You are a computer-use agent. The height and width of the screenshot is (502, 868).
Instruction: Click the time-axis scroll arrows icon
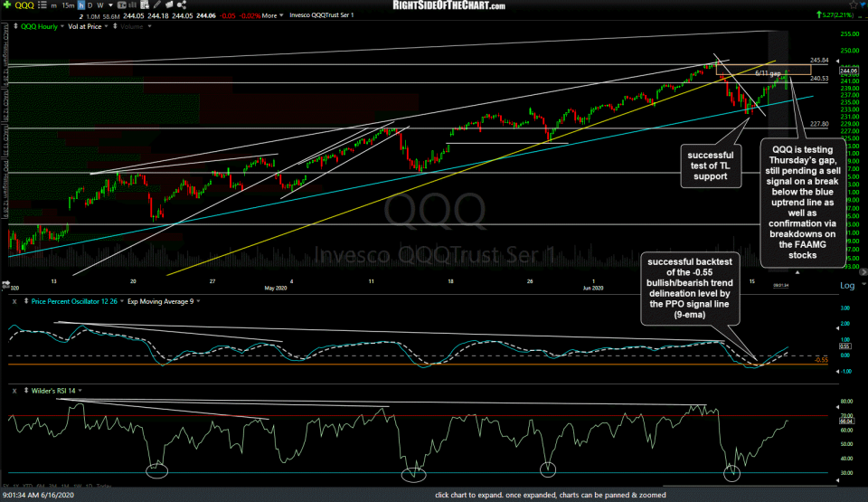(6, 284)
